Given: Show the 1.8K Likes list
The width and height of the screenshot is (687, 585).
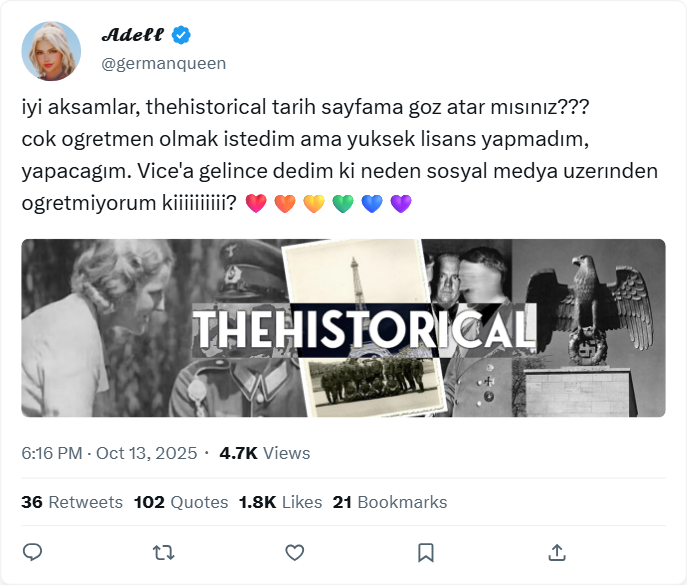Looking at the screenshot, I should click(x=280, y=502).
